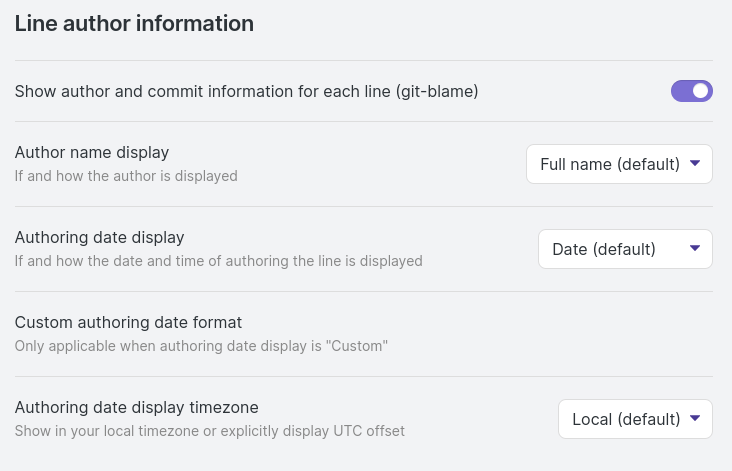The width and height of the screenshot is (732, 471).
Task: Click the "Line author information" heading
Action: click(134, 23)
